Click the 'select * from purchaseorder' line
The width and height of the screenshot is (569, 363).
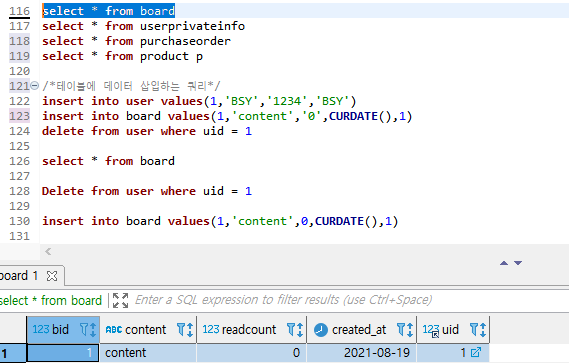[136, 41]
